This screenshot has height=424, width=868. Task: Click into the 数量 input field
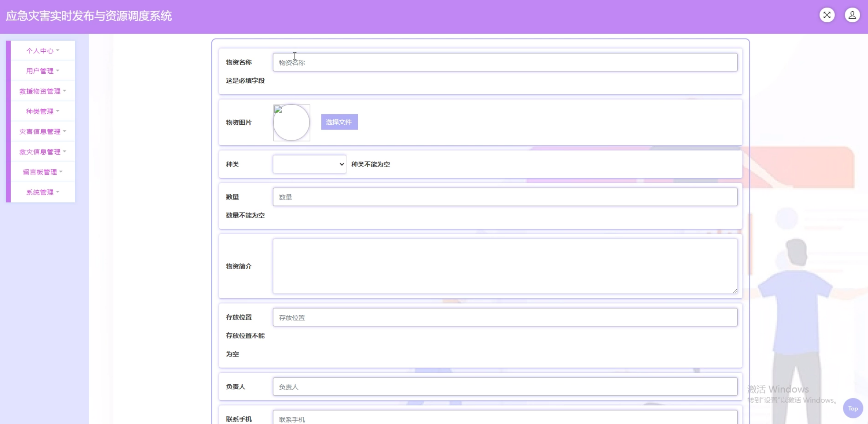(505, 197)
